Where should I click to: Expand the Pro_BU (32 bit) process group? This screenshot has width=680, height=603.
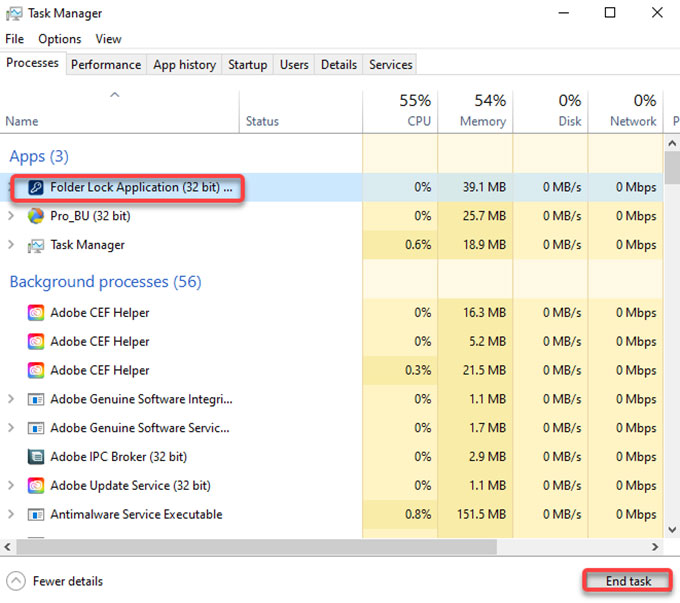click(11, 216)
